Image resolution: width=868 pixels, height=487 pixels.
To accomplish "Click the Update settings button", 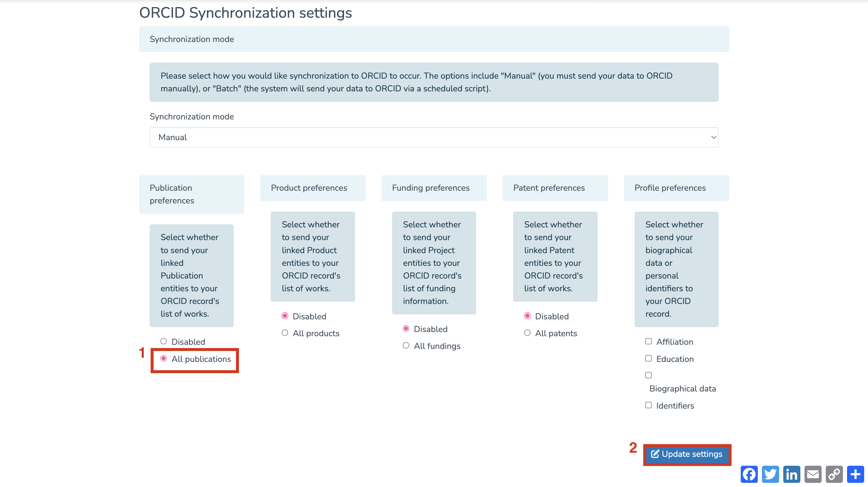I will point(687,454).
